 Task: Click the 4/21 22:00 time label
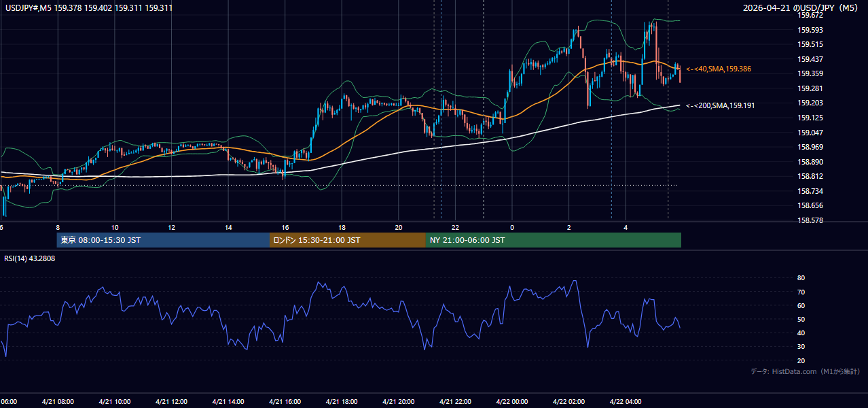[x=455, y=402]
